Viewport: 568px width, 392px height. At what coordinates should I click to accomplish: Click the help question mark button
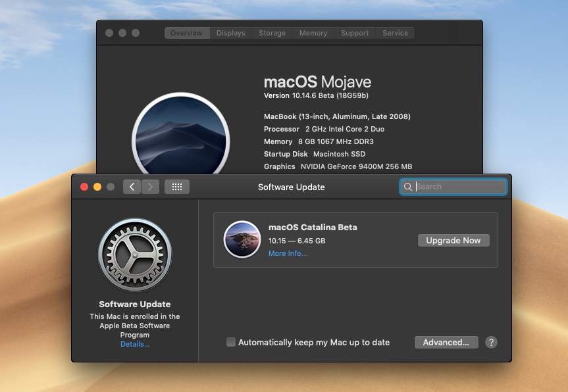(491, 343)
